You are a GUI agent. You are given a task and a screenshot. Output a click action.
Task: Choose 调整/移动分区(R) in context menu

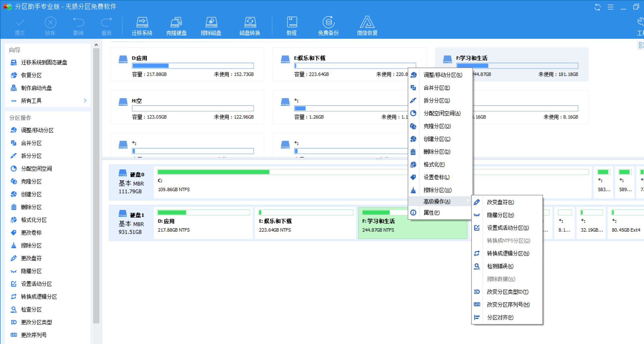pos(440,75)
